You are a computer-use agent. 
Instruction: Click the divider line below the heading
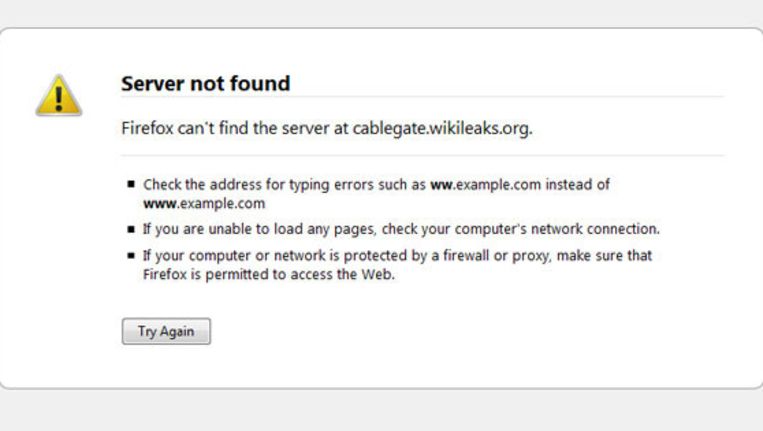pyautogui.click(x=421, y=97)
